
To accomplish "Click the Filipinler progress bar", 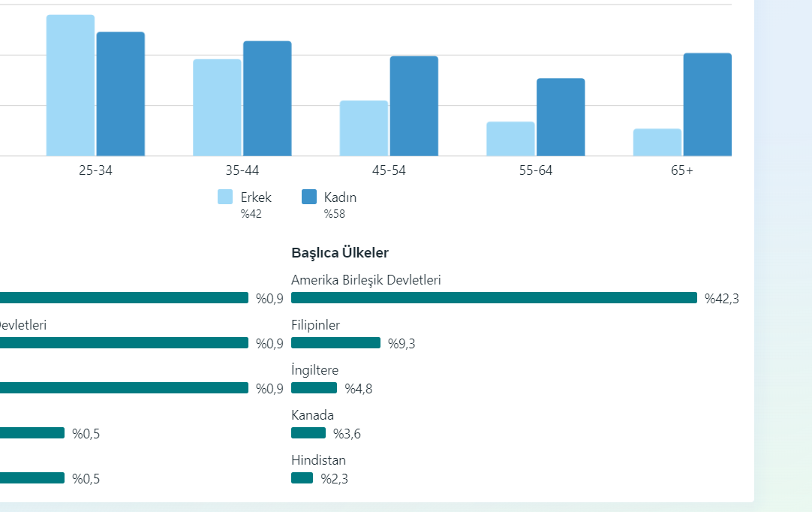I will (x=336, y=343).
